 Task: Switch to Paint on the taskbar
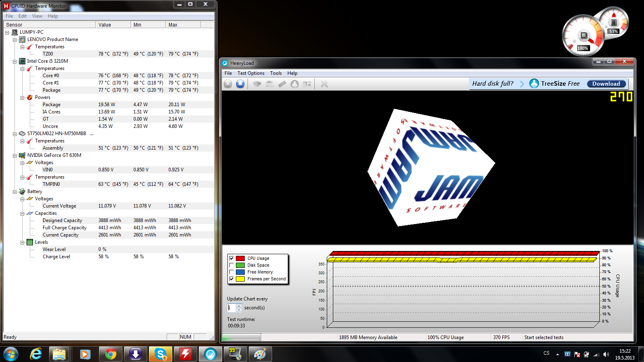coord(260,354)
